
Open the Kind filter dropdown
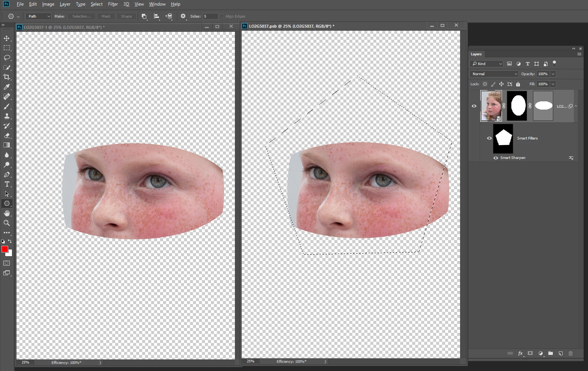[487, 64]
